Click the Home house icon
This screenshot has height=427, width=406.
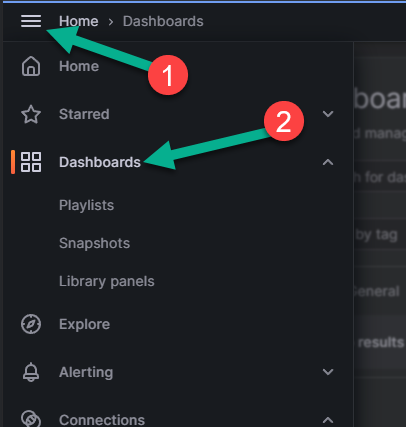(x=31, y=66)
